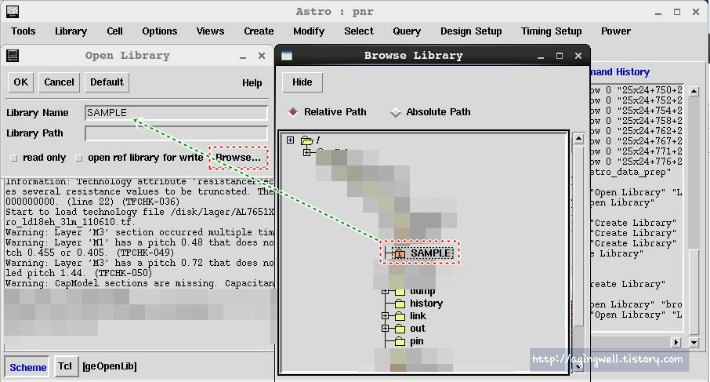The width and height of the screenshot is (710, 382).
Task: Expand the dump folder node
Action: point(385,291)
